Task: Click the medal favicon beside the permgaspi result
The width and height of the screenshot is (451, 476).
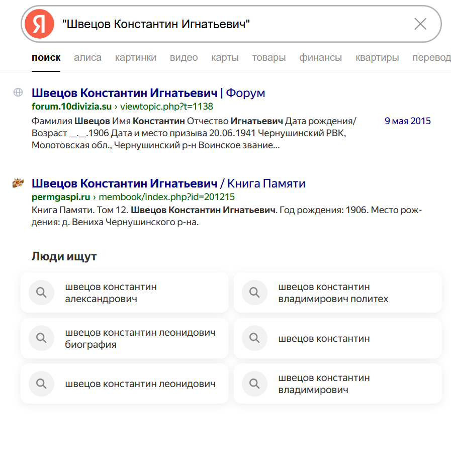Action: [x=18, y=183]
